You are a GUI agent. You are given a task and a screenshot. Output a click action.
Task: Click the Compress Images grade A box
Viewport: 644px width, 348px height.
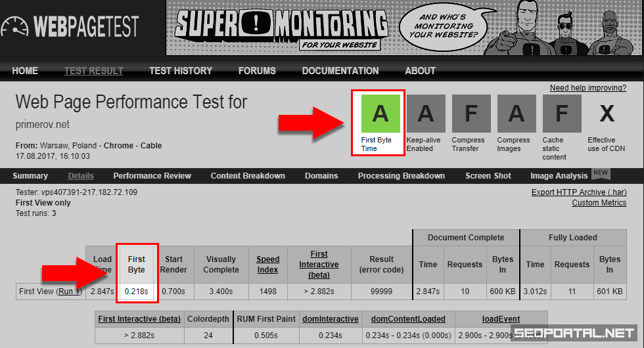(517, 114)
